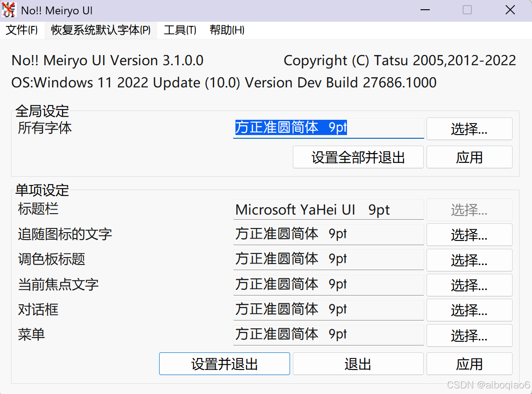Close the No!! Meiryo UI window
Image resolution: width=532 pixels, height=394 pixels.
tap(510, 10)
